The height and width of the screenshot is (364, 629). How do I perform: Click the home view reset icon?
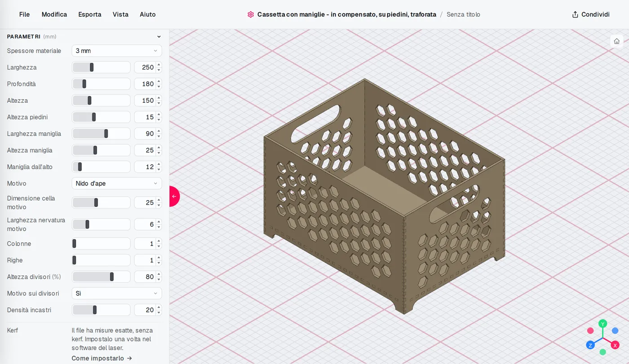[x=616, y=41]
